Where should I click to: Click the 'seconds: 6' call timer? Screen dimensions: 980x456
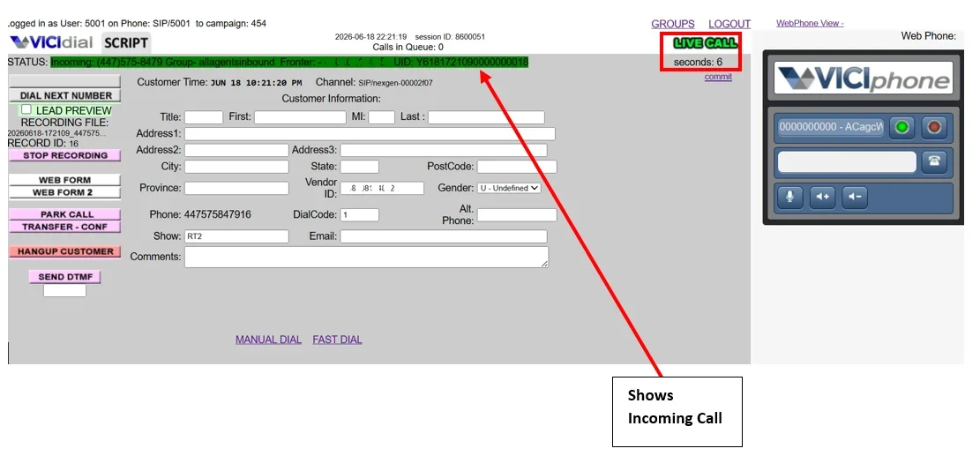click(698, 63)
